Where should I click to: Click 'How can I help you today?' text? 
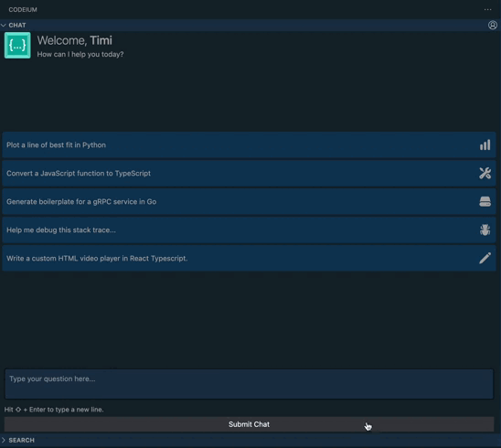(80, 54)
